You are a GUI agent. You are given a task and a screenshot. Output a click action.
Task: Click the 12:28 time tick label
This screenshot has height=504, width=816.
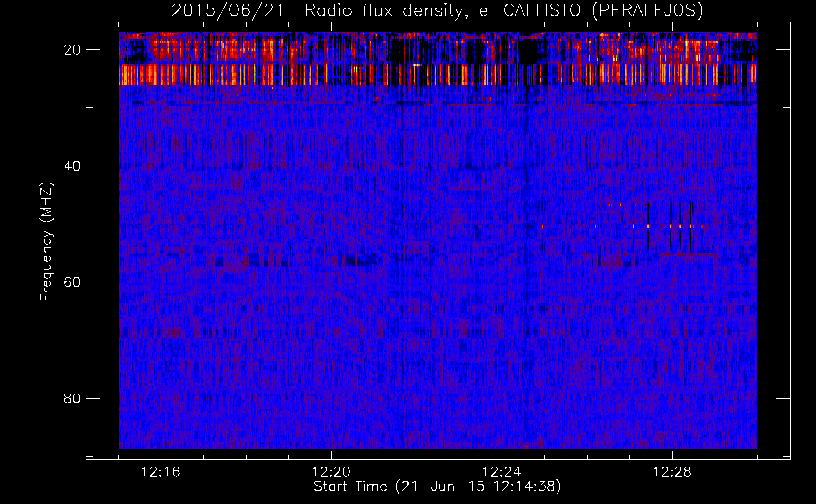(x=672, y=472)
